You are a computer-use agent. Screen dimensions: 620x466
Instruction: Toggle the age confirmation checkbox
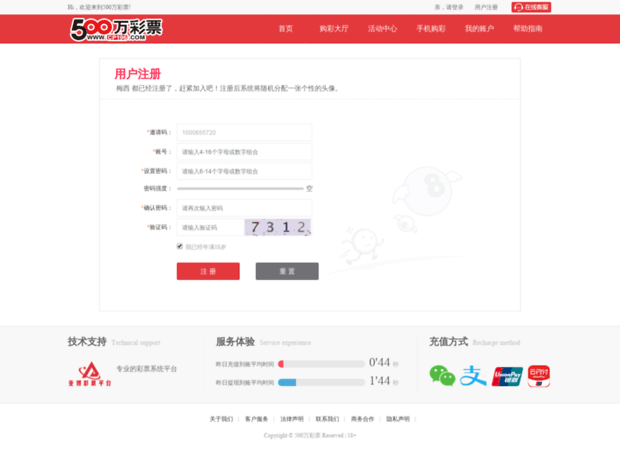tap(180, 246)
